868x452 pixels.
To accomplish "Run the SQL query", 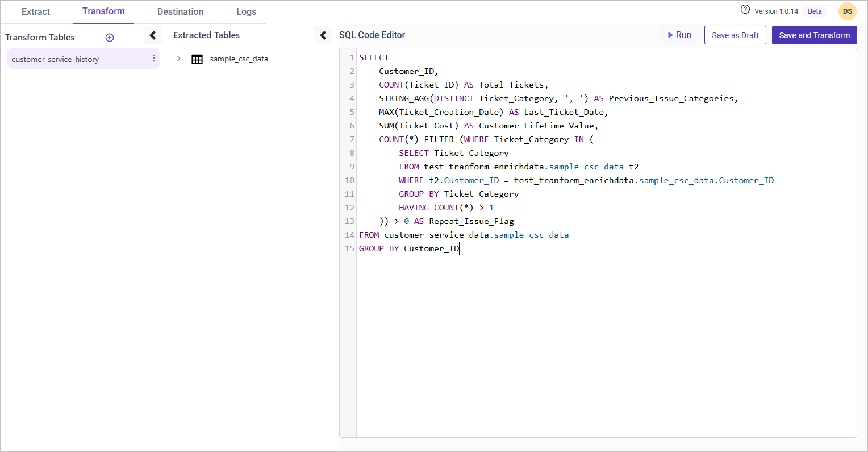I will [679, 35].
